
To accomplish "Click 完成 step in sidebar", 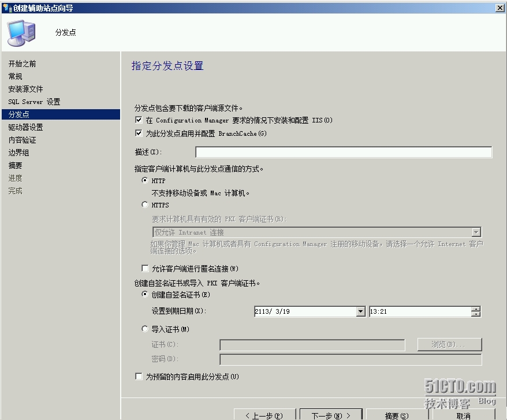I will point(15,191).
